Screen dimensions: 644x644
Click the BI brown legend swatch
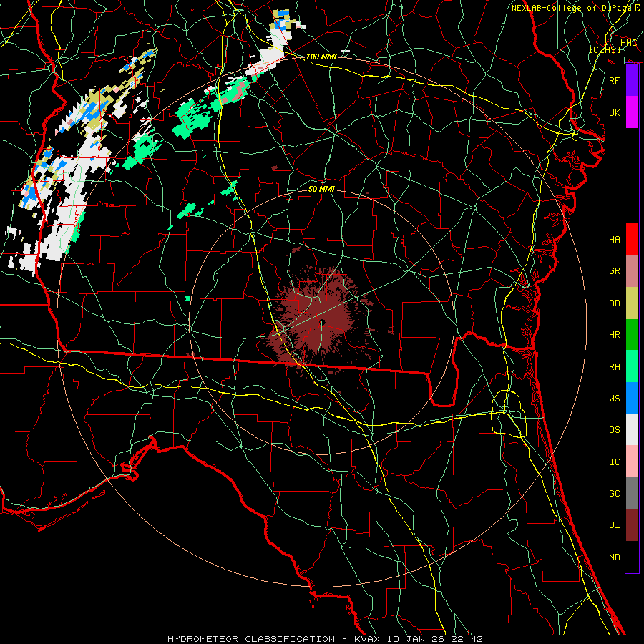[x=632, y=525]
